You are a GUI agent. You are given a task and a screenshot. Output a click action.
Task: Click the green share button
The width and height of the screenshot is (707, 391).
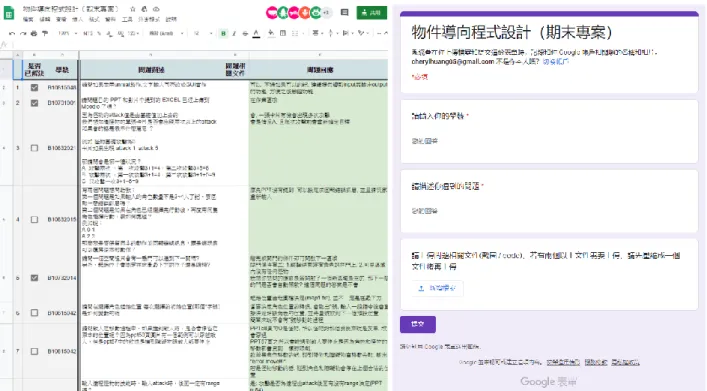(x=372, y=13)
